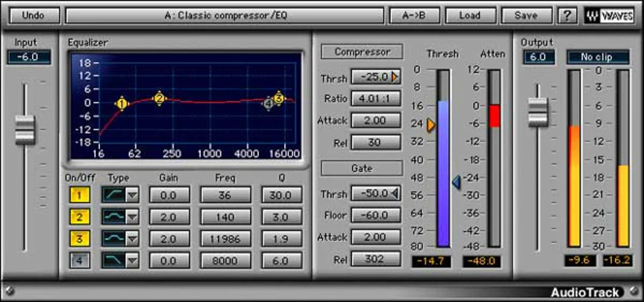Click band 3 Freq field 11986
644x302 pixels.
coord(225,238)
